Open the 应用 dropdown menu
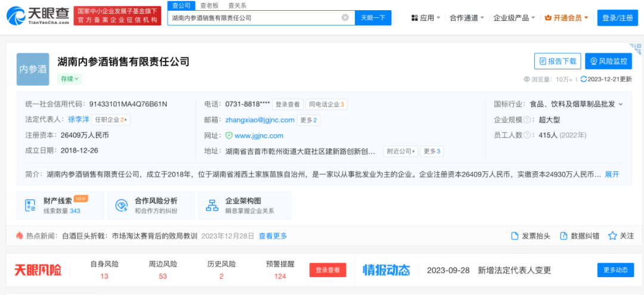 [426, 18]
